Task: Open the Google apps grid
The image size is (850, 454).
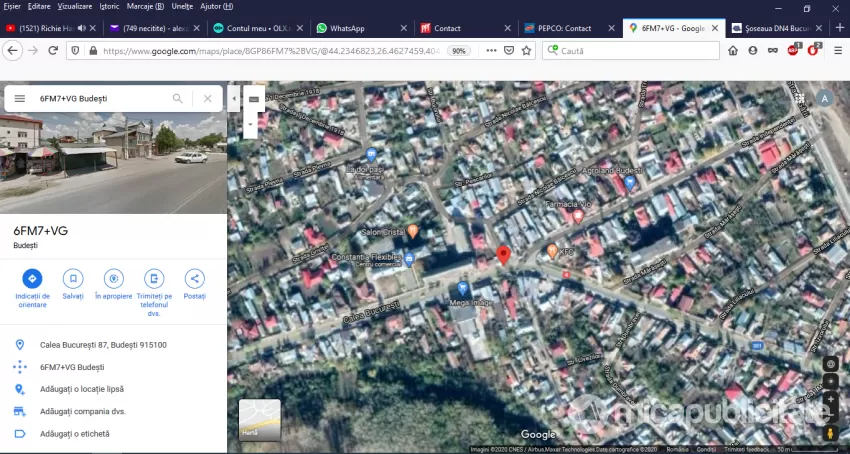Action: point(800,98)
